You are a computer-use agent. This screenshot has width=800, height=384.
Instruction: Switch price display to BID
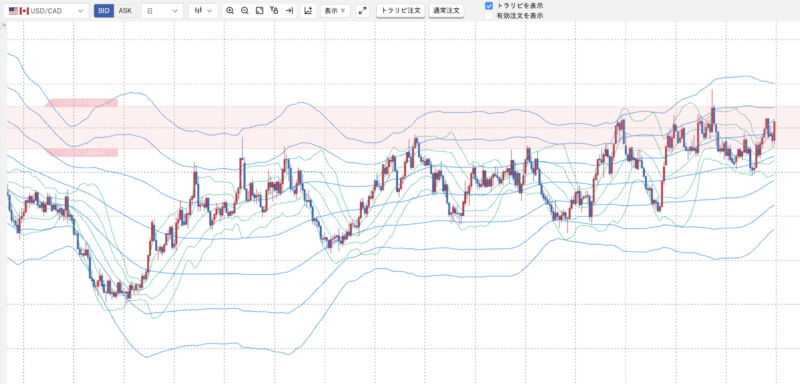(x=104, y=11)
